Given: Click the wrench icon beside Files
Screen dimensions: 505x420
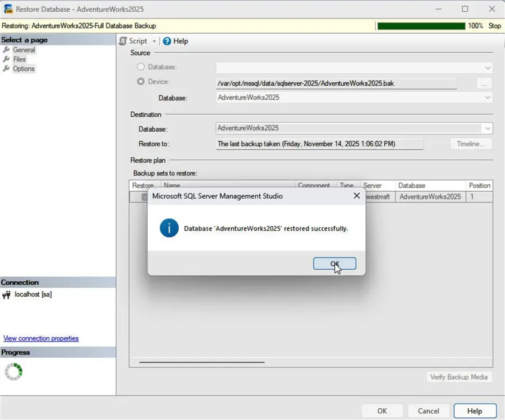Looking at the screenshot, I should [x=6, y=59].
